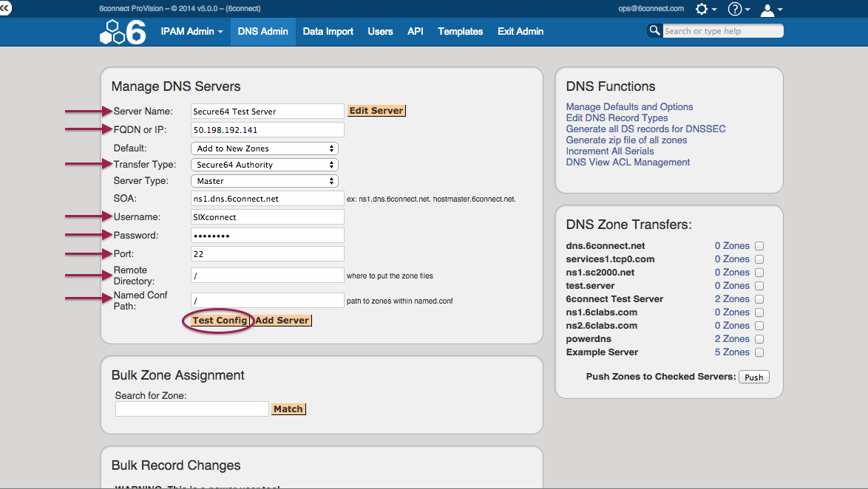Click Increment All Serials link
This screenshot has width=868, height=489.
tap(609, 151)
